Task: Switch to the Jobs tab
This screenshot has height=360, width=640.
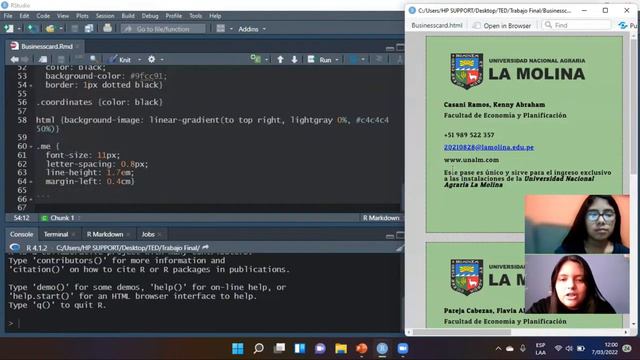Action: click(148, 234)
